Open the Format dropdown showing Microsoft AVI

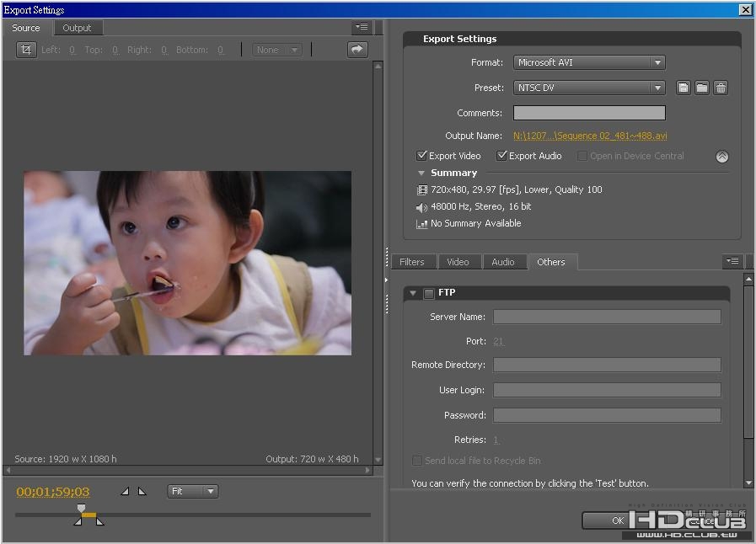(x=589, y=62)
